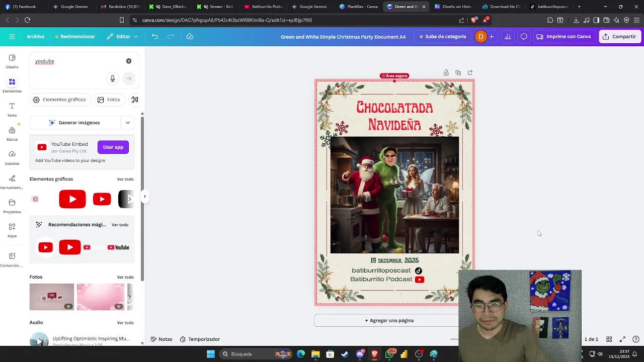Image resolution: width=644 pixels, height=362 pixels.
Task: Select the Elementos gráficos filter tab
Action: (x=59, y=100)
